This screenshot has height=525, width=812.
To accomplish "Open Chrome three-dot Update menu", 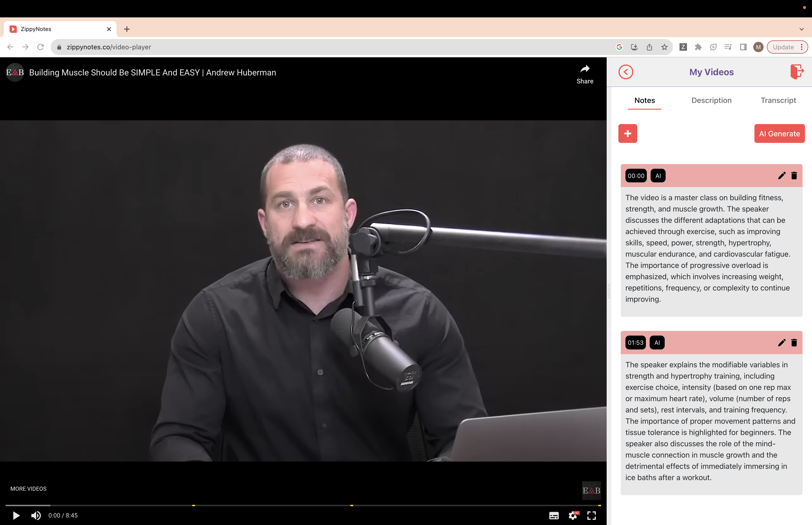I will 801,47.
